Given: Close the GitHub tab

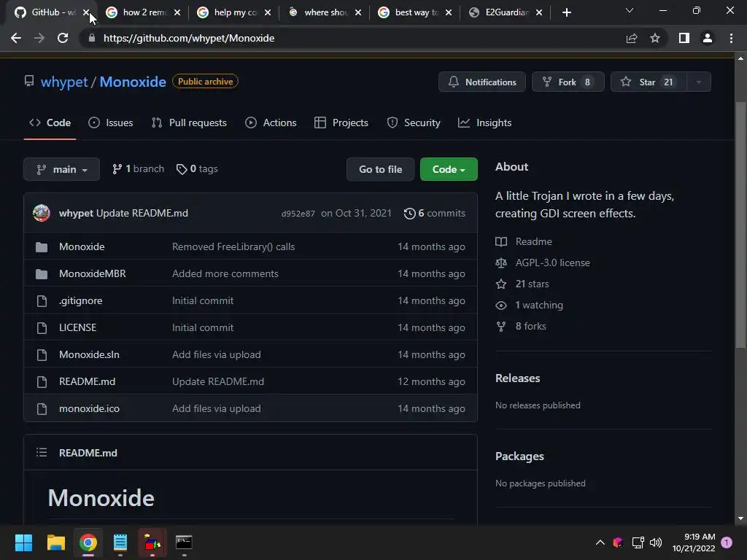Looking at the screenshot, I should point(86,12).
